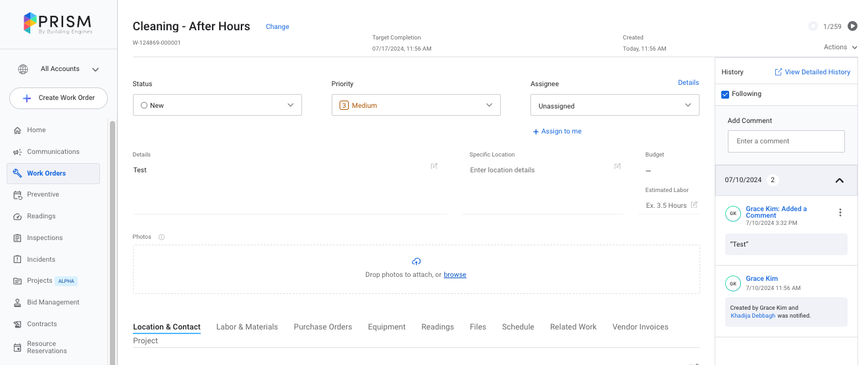
Task: Open the Status dropdown showing New
Action: [217, 105]
